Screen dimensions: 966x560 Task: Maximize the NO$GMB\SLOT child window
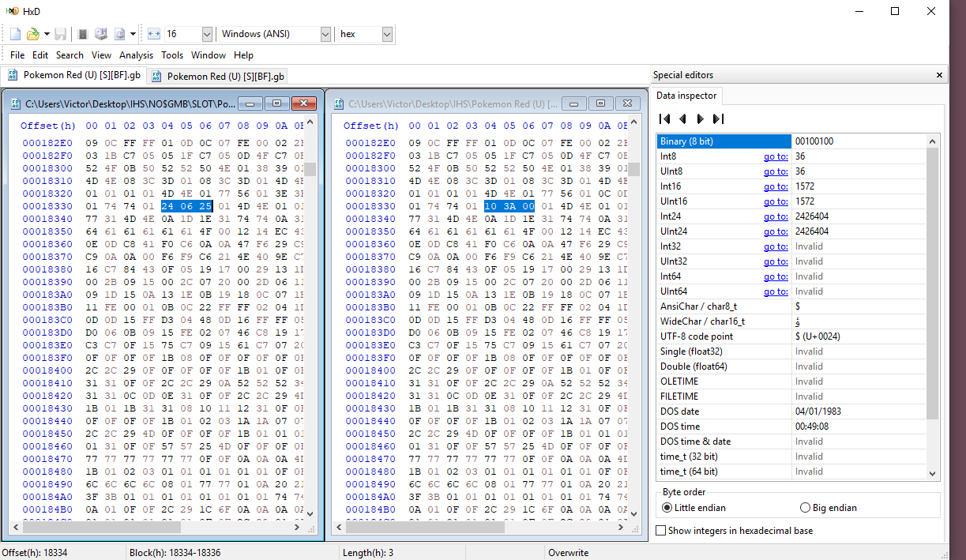pyautogui.click(x=277, y=103)
